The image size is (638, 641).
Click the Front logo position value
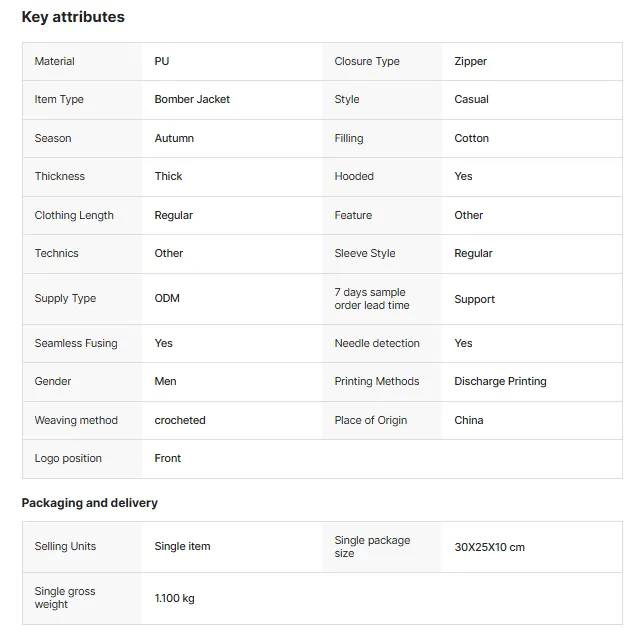coord(168,458)
